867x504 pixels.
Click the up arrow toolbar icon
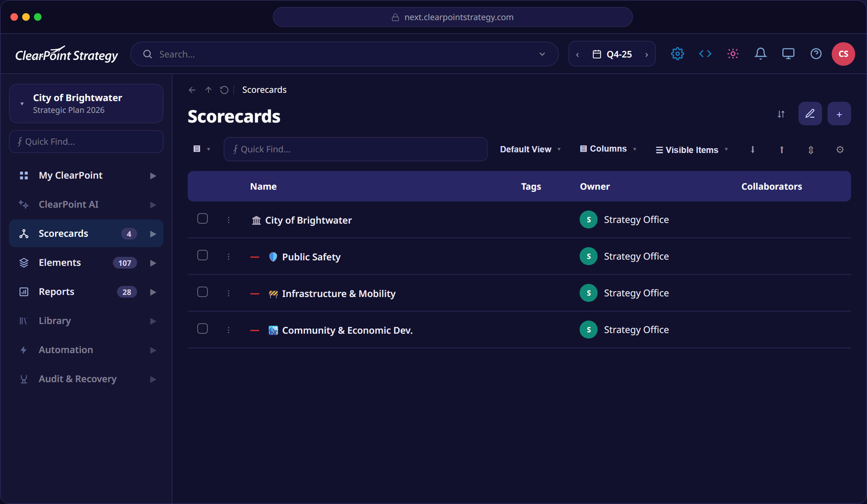coord(782,150)
